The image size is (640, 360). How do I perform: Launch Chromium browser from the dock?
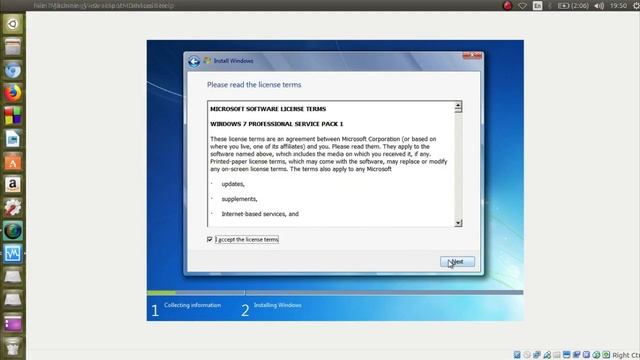click(x=13, y=70)
